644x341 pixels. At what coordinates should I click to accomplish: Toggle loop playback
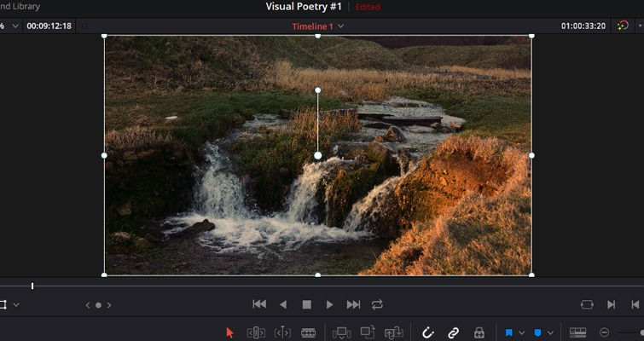377,304
